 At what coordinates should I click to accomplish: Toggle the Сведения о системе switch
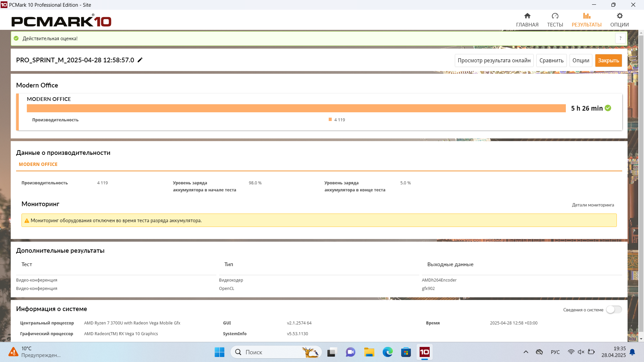(614, 310)
